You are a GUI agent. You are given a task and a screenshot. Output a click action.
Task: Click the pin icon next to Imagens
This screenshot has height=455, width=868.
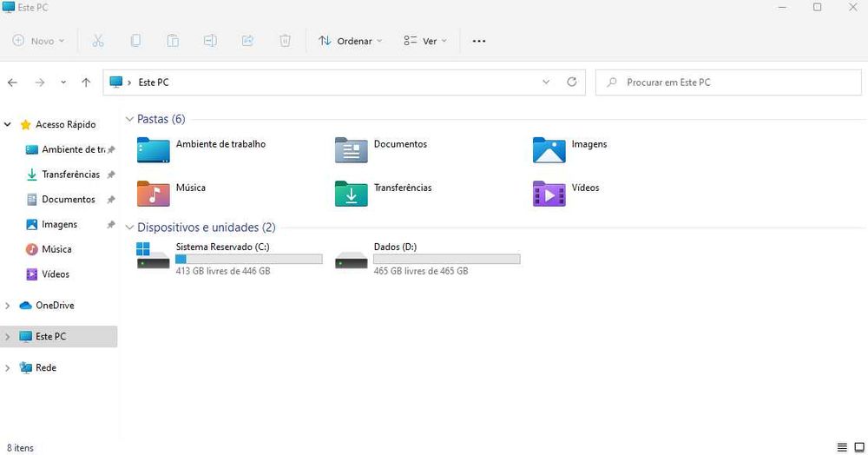[x=111, y=224]
